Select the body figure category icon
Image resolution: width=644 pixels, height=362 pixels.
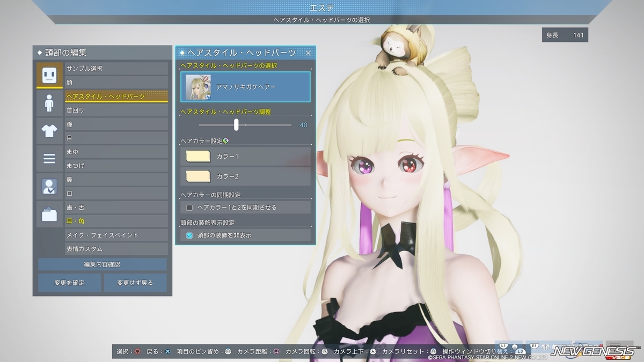click(49, 103)
